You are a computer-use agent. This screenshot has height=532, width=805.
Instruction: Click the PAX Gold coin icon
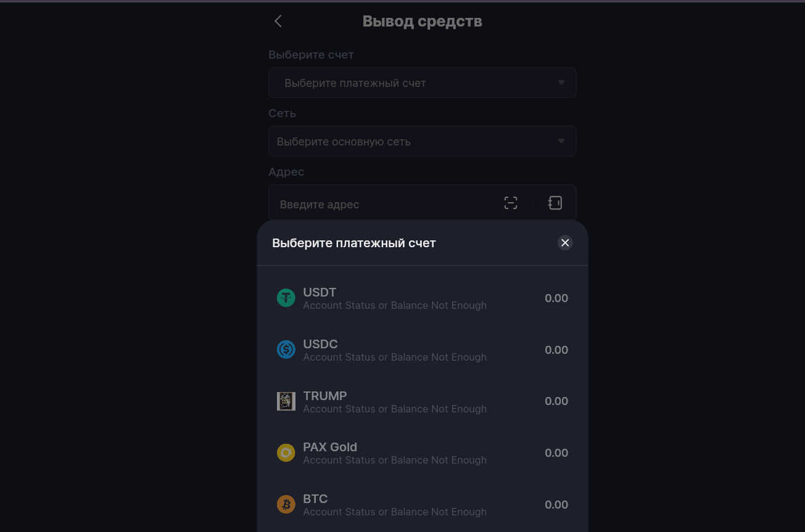[286, 453]
